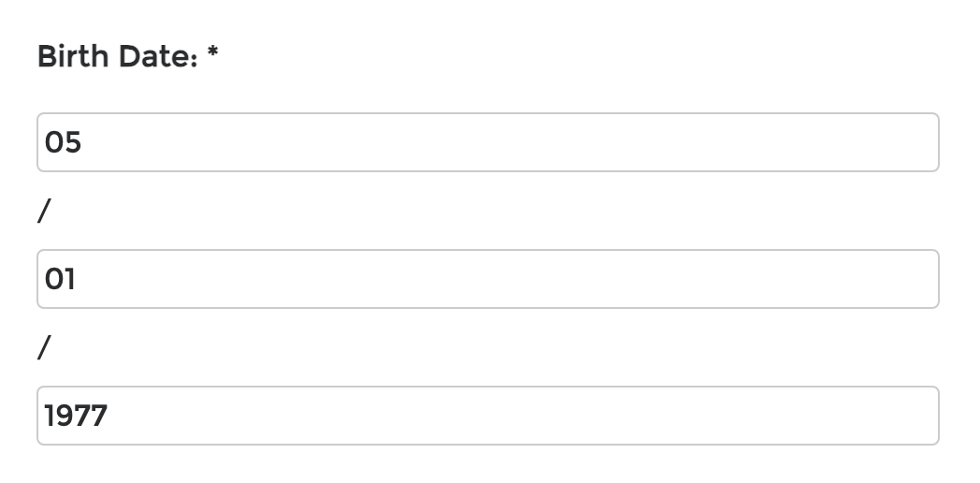Image resolution: width=980 pixels, height=483 pixels.
Task: Click the third Birth Date input box
Action: coord(488,416)
